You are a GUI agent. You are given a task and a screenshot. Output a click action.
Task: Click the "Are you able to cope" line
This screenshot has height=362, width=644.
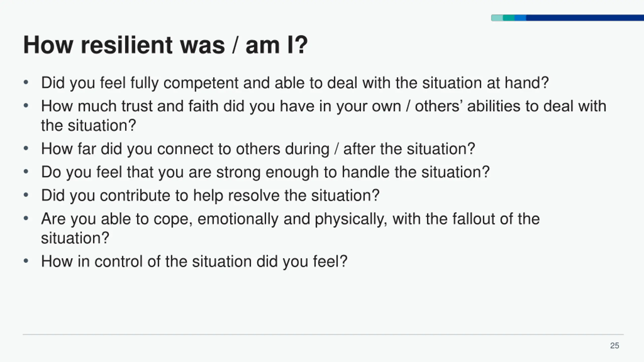tap(290, 219)
